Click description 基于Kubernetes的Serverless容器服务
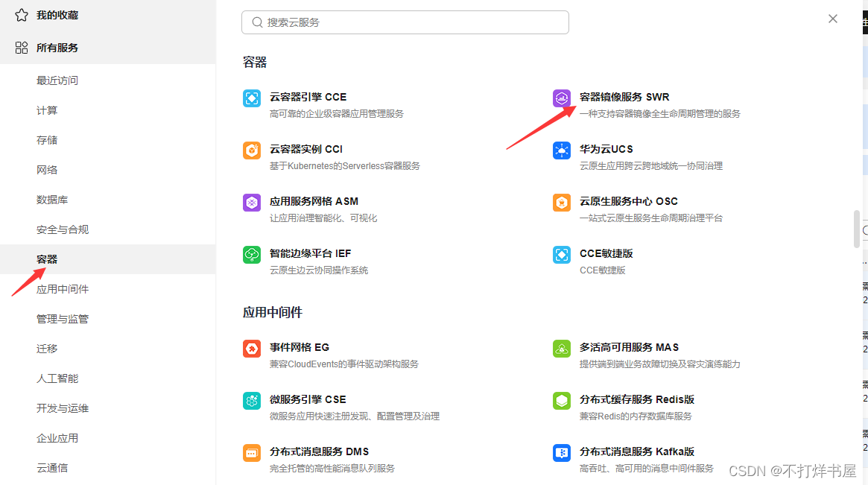The image size is (868, 485). [345, 165]
